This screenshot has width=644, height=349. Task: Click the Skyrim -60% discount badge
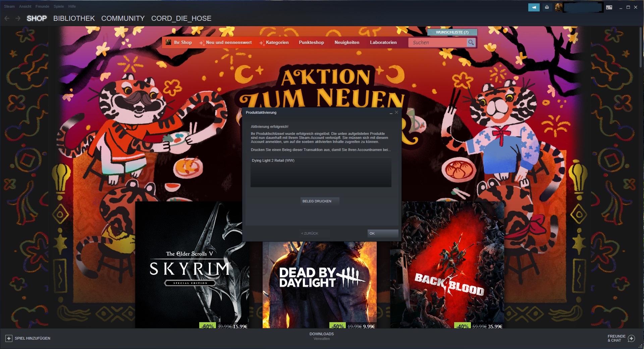[x=208, y=326]
